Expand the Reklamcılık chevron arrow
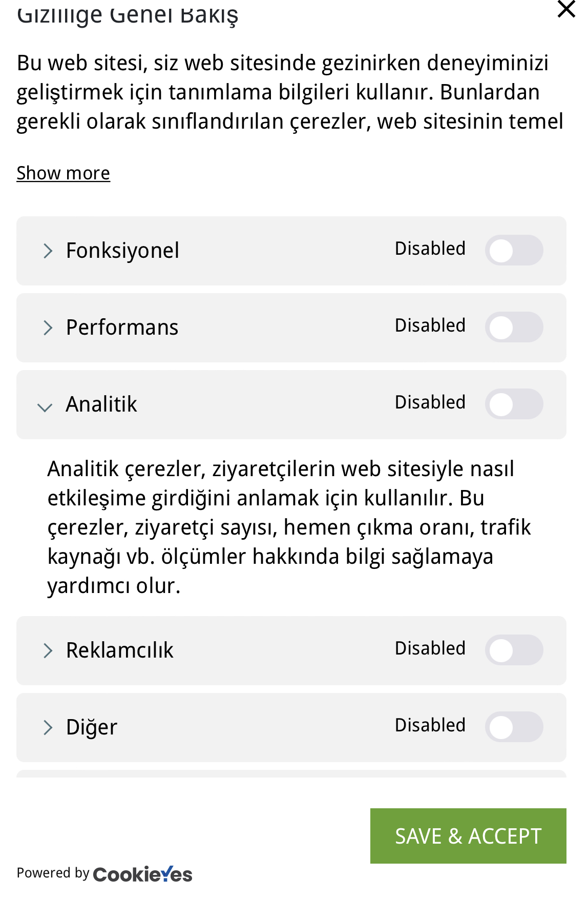588x899 pixels. 48,650
